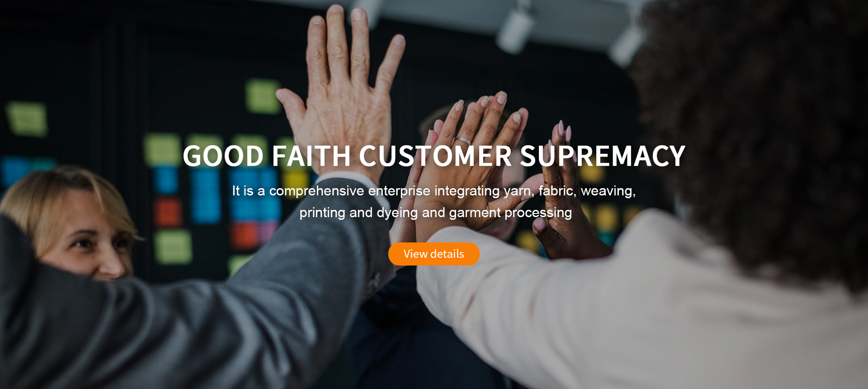Click the gray suit sleeve on the left
Viewport: 868px width, 389px height.
click(x=181, y=308)
